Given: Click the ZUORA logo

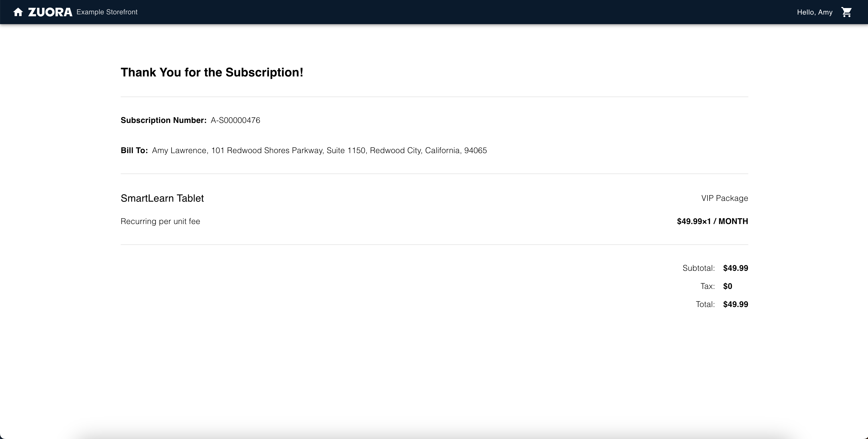Looking at the screenshot, I should [x=50, y=12].
